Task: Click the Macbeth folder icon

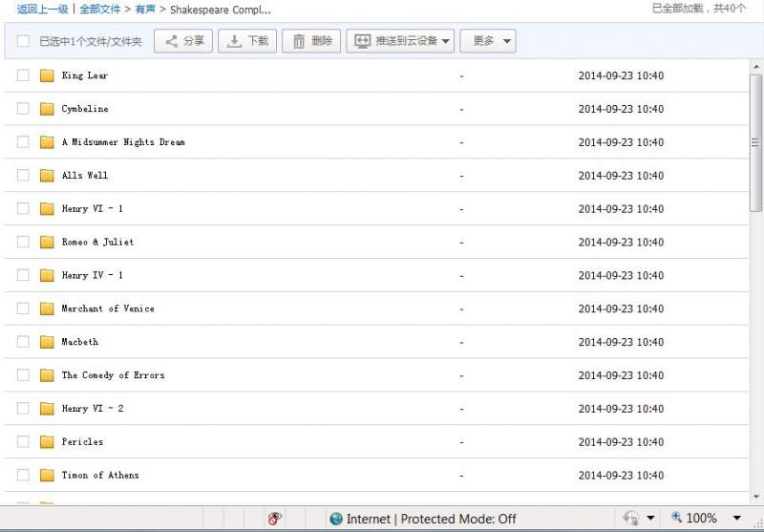Action: [47, 342]
